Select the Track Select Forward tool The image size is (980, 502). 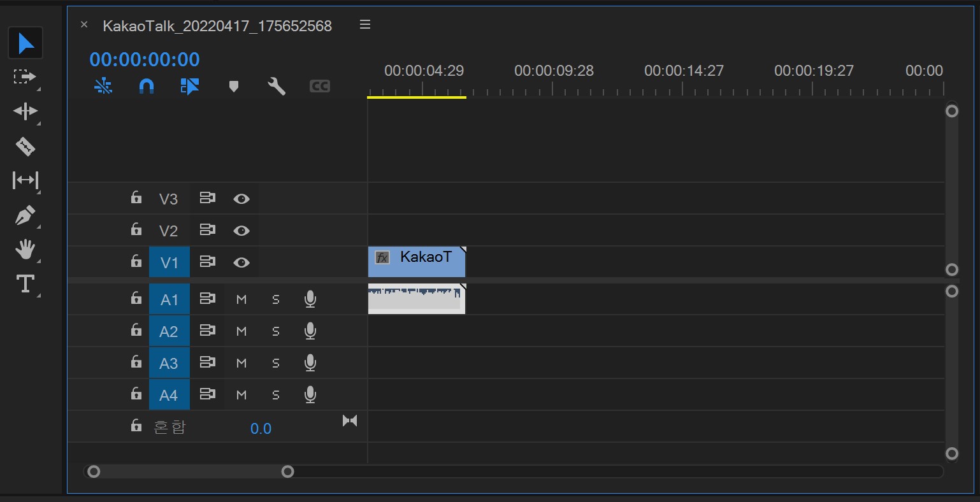(25, 77)
